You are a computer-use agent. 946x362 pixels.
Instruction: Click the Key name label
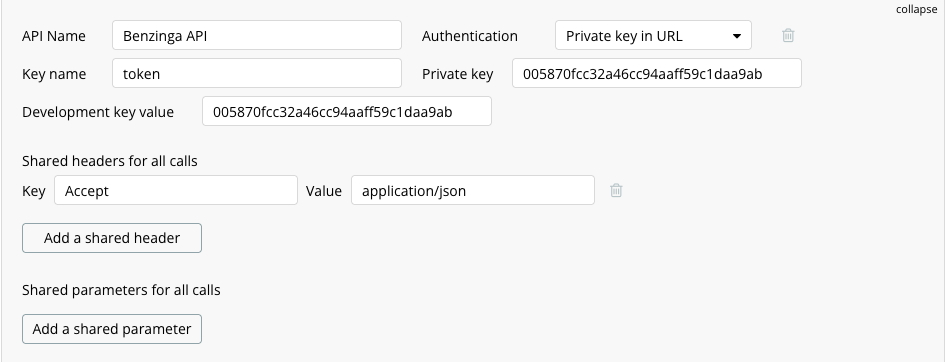pyautogui.click(x=54, y=74)
